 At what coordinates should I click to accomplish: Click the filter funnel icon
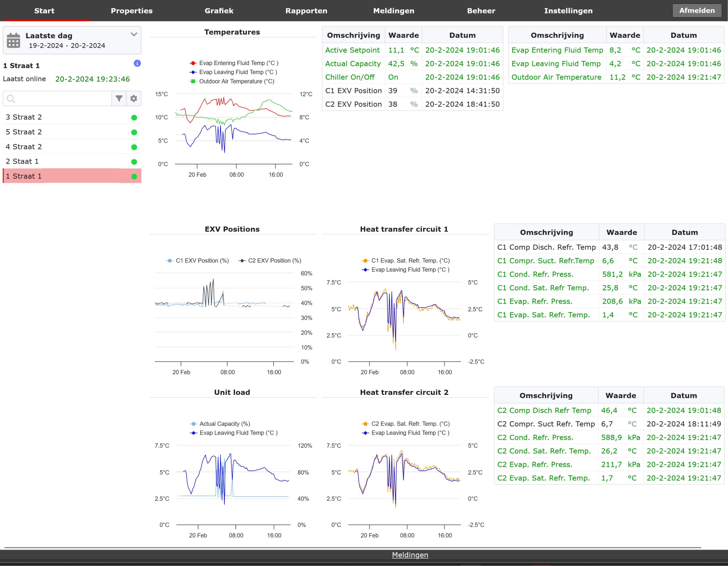tap(119, 98)
